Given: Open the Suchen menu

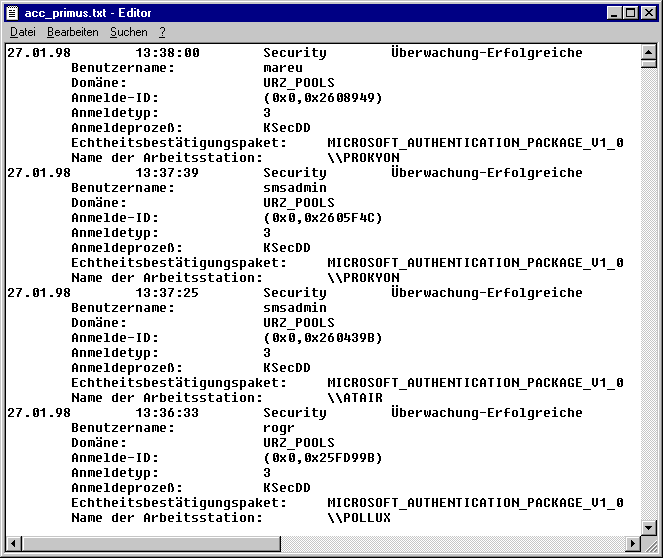Looking at the screenshot, I should (129, 32).
